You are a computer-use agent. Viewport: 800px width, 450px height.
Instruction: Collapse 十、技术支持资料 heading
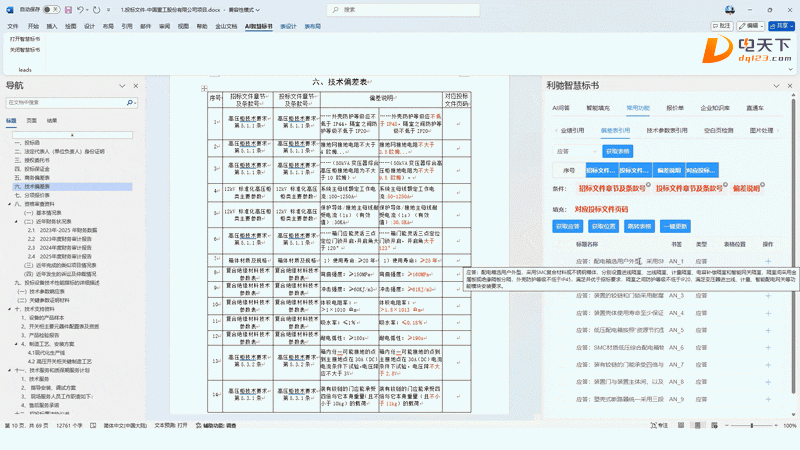10,309
